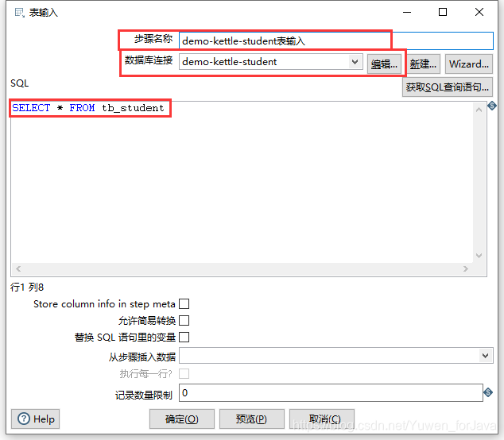Open the database connection Wizard...

click(469, 64)
